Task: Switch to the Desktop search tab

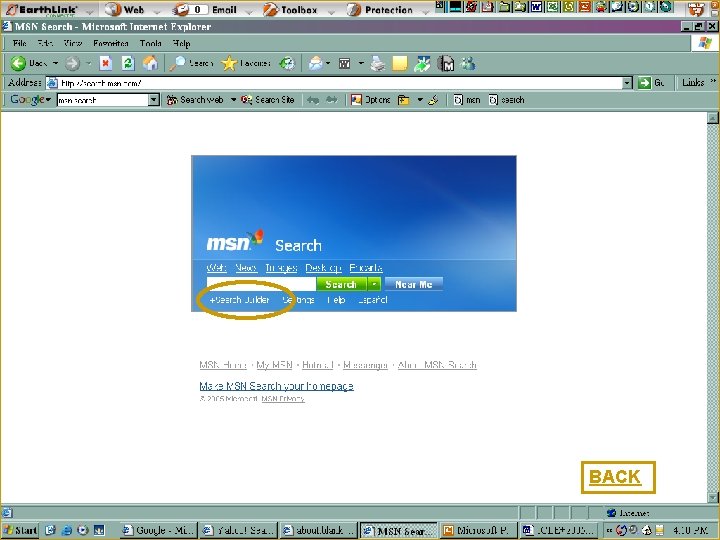Action: click(x=323, y=268)
